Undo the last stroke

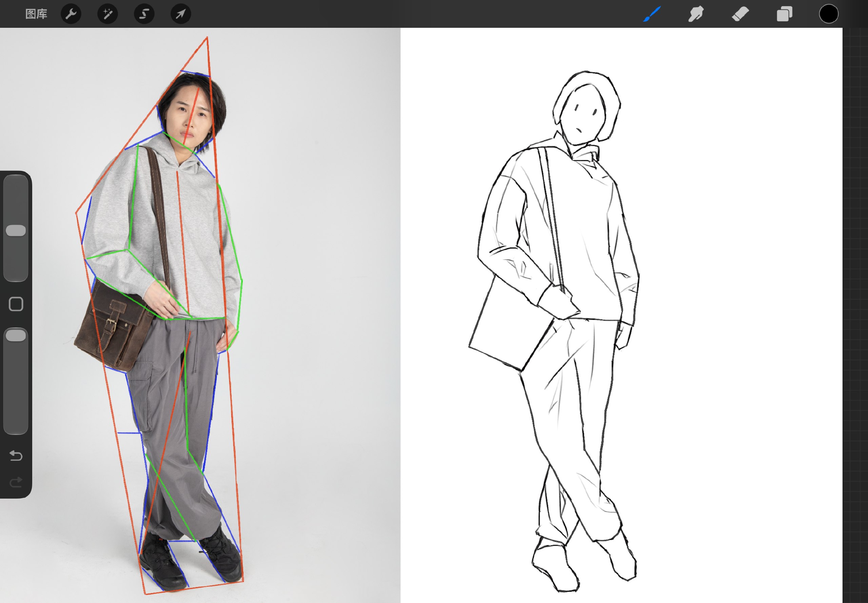tap(16, 456)
